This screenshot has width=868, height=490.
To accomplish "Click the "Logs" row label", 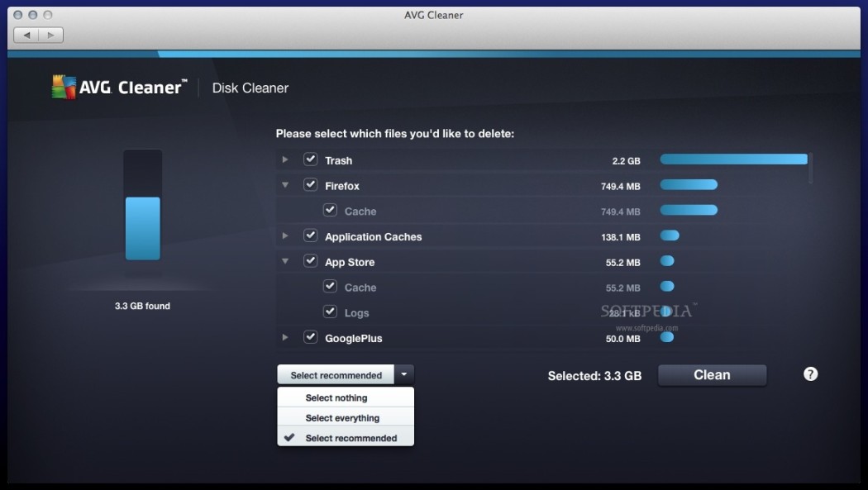I will (356, 313).
